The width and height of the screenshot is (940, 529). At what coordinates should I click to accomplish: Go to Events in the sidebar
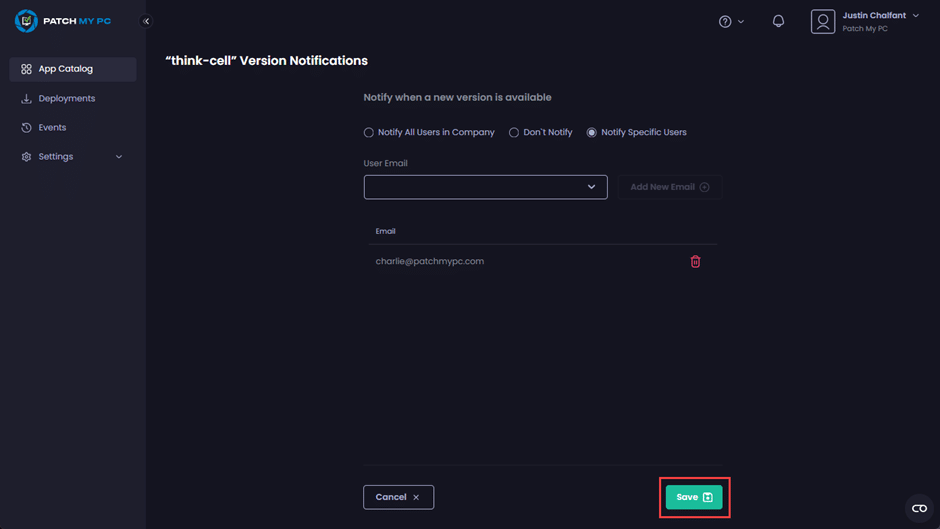pyautogui.click(x=52, y=128)
